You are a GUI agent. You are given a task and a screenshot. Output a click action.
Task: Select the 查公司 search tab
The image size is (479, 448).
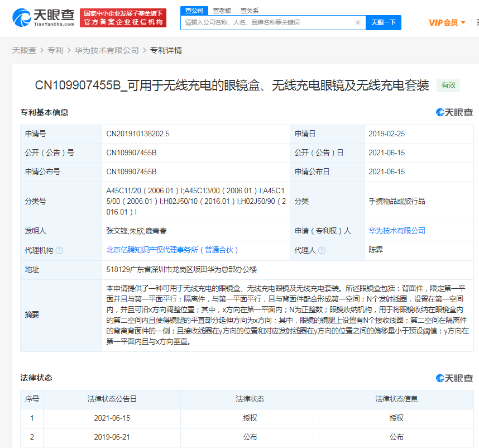194,10
